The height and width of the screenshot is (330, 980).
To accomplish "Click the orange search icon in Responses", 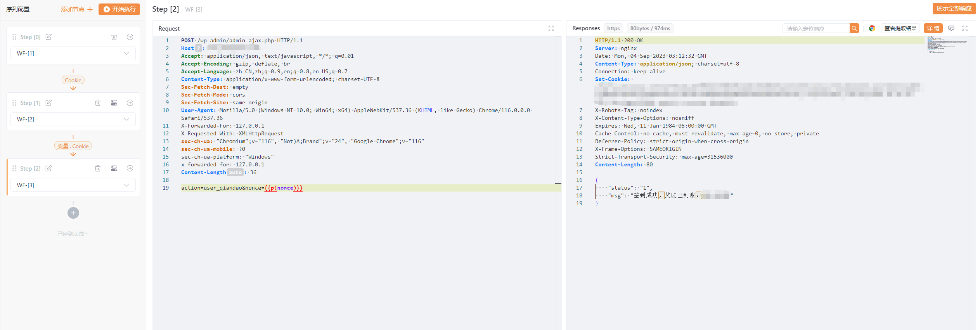I will [854, 28].
